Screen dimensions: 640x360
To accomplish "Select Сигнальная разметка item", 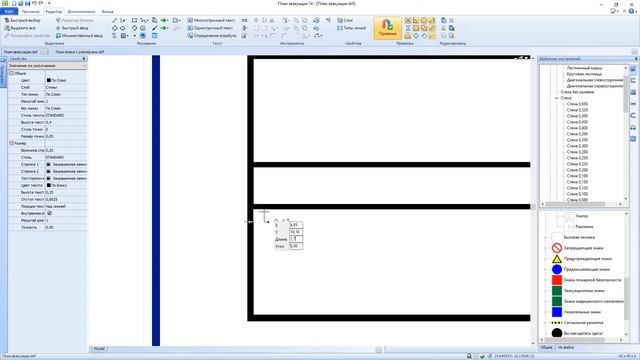I will [577, 323].
